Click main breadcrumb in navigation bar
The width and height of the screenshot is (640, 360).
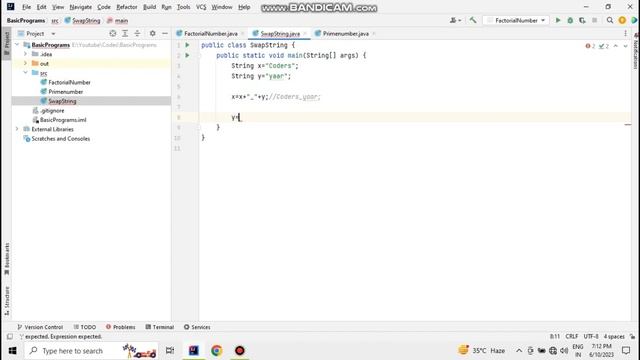click(118, 20)
